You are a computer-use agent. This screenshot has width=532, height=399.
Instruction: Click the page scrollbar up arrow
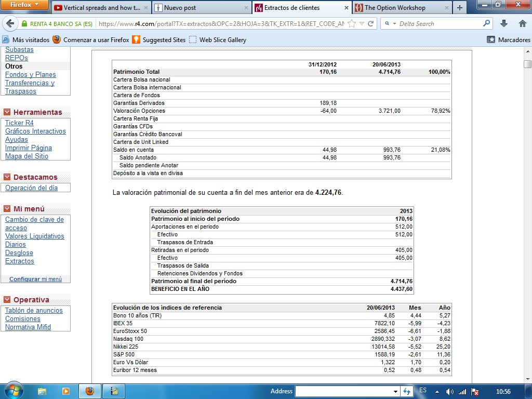point(528,52)
